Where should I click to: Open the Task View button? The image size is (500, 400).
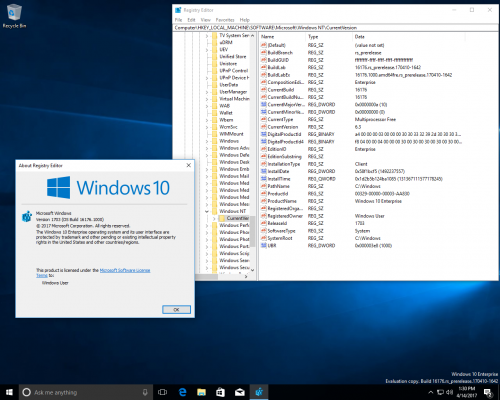(x=162, y=392)
